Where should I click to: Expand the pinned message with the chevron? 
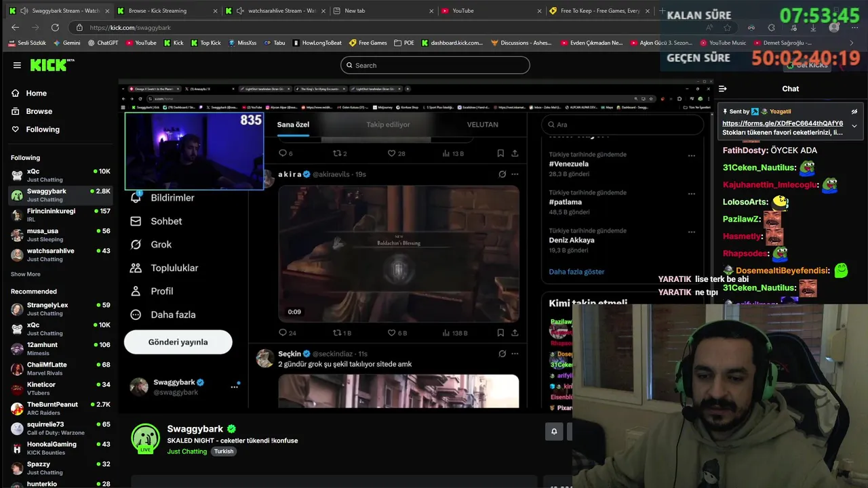pos(854,125)
